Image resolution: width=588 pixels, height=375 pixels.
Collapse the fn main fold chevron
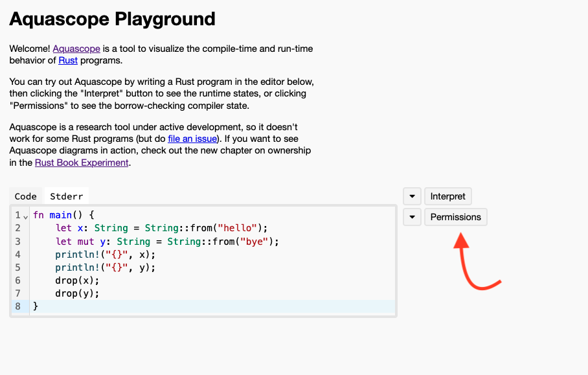[25, 216]
